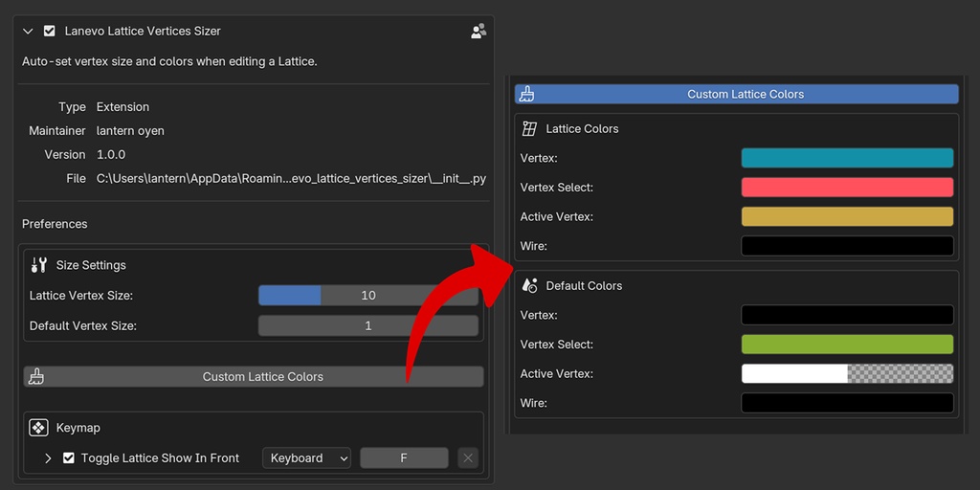Click the Size Settings tools icon
The width and height of the screenshot is (980, 490).
(x=38, y=265)
